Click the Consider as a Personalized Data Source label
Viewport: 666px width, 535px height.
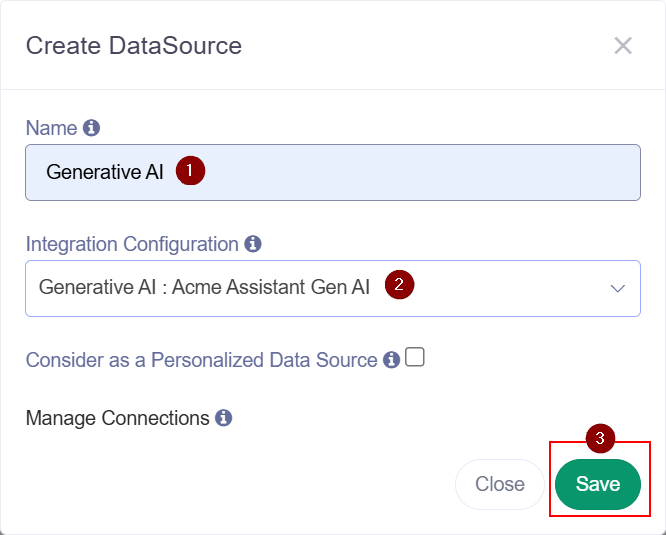pos(201,360)
